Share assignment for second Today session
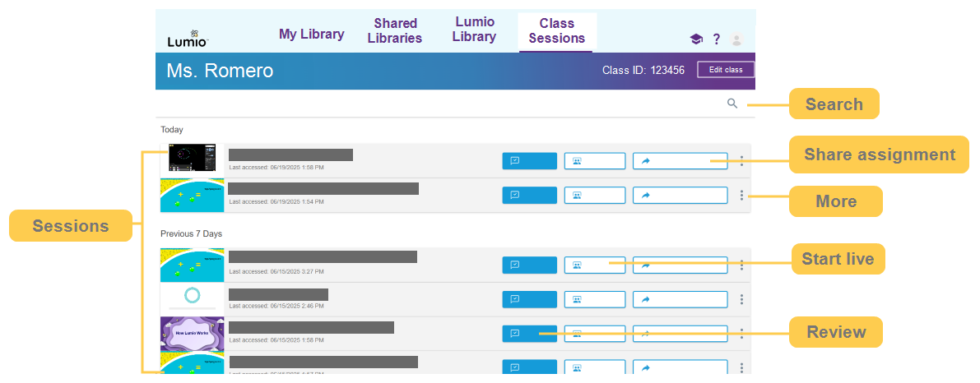The image size is (980, 383). click(x=680, y=196)
